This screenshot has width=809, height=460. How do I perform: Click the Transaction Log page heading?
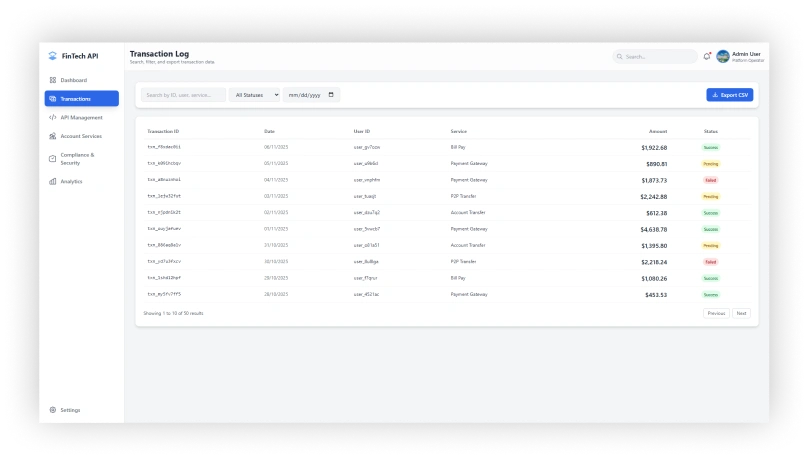point(159,54)
